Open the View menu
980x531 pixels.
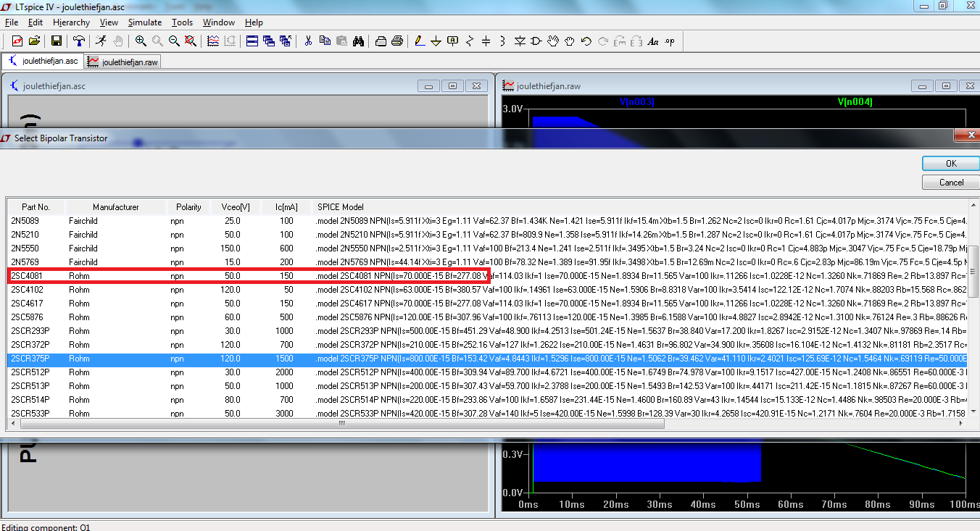coord(109,22)
